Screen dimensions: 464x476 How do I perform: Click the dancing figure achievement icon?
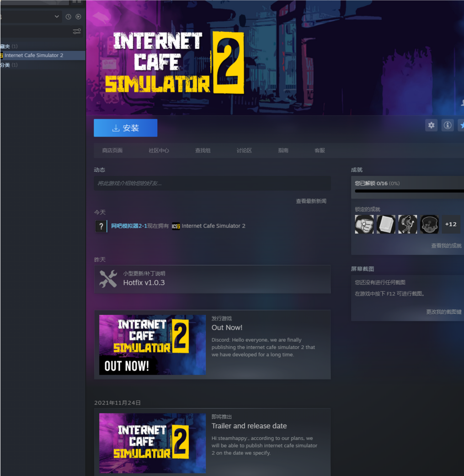(x=408, y=224)
